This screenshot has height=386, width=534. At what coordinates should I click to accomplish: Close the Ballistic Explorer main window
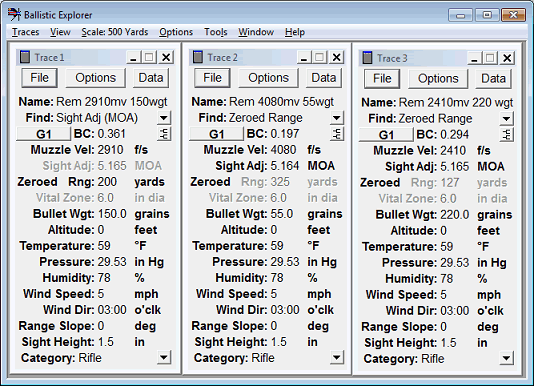[x=513, y=15]
